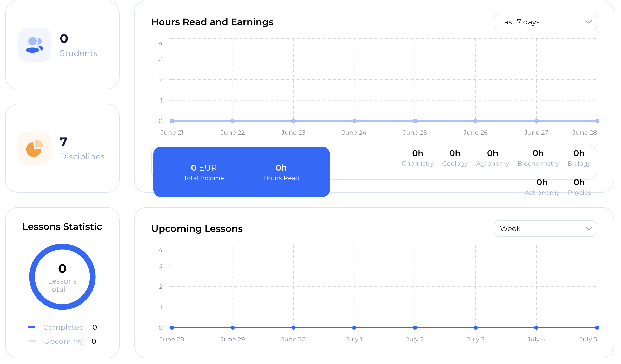
Task: Select the Biochemistry hours item
Action: point(538,158)
